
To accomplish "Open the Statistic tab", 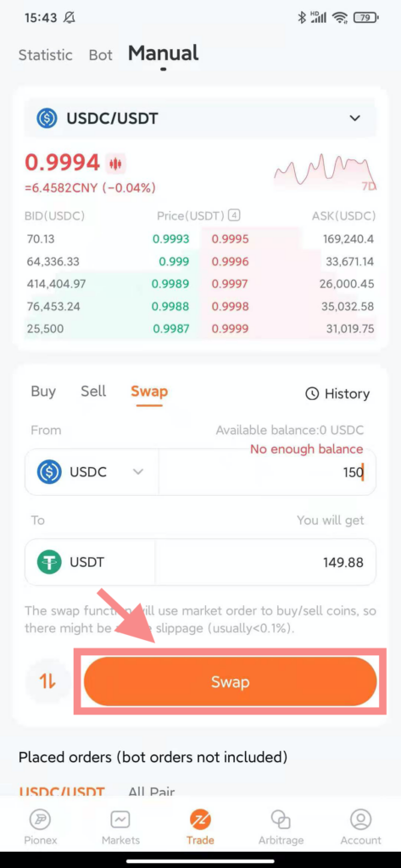I will [46, 55].
